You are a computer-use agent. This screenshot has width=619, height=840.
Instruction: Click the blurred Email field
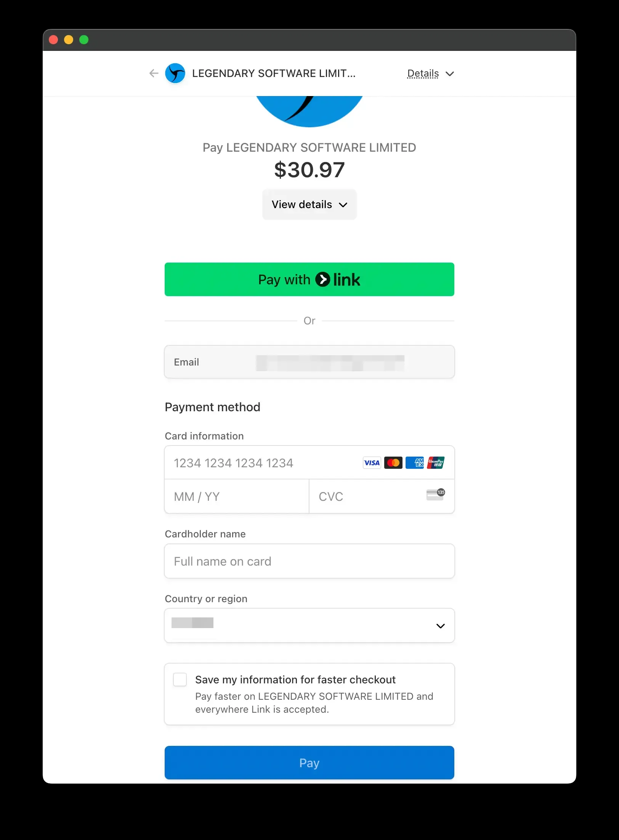click(330, 361)
